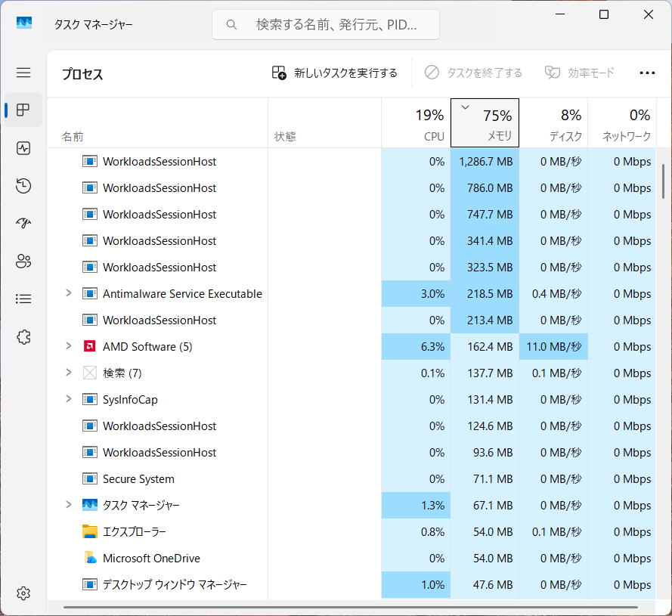Viewport: 672px width, 616px height.
Task: Open the more options ellipsis menu
Action: (x=647, y=73)
